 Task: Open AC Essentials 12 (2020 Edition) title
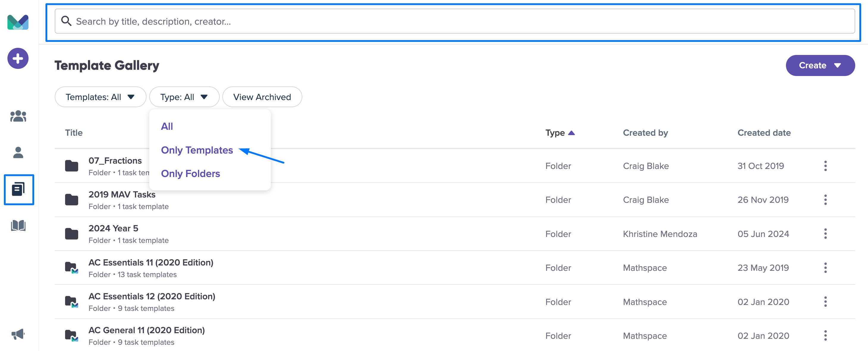152,296
